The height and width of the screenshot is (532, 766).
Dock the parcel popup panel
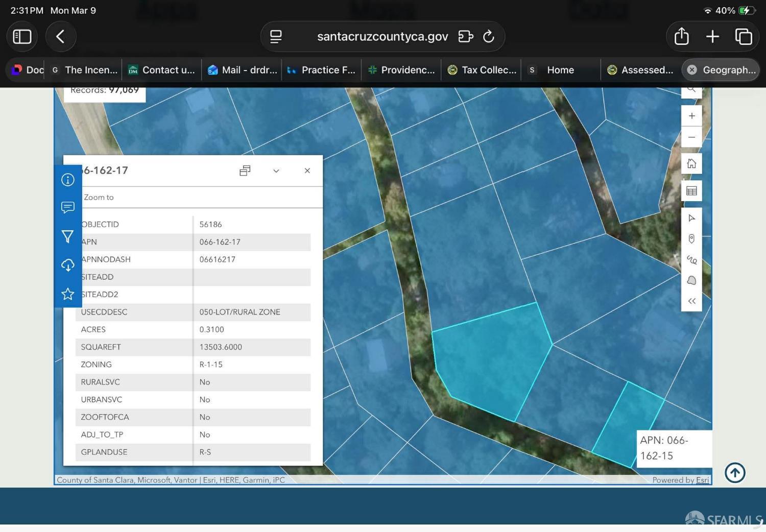click(245, 171)
